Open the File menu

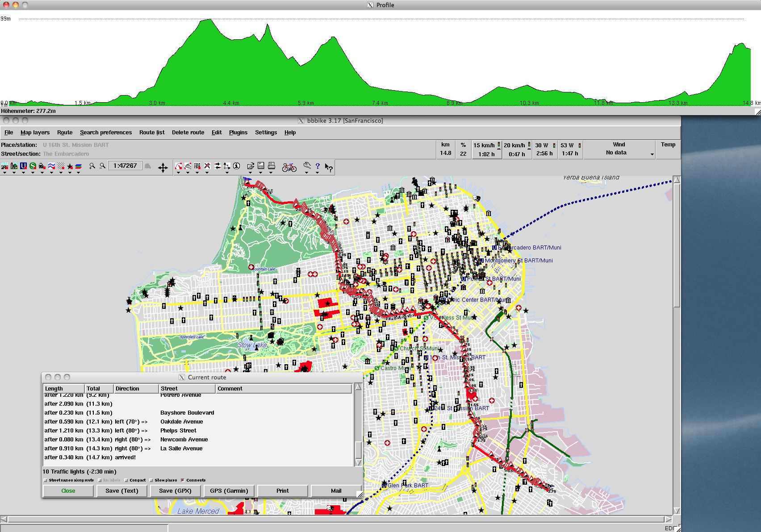point(8,133)
